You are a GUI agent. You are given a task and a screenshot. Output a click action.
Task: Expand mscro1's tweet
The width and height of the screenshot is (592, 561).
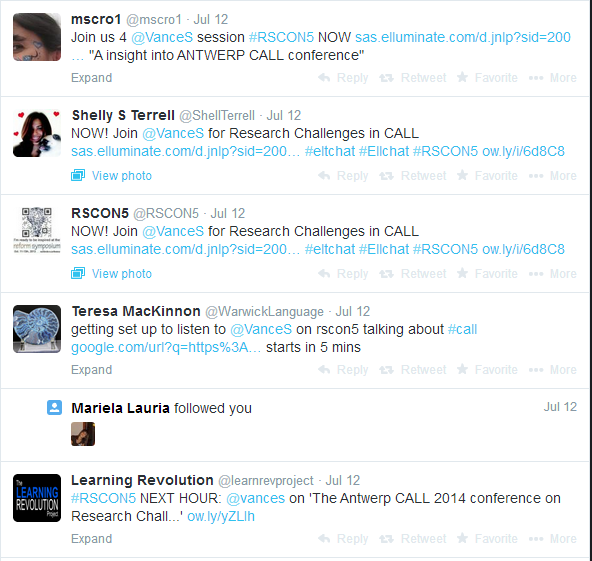pos(92,78)
